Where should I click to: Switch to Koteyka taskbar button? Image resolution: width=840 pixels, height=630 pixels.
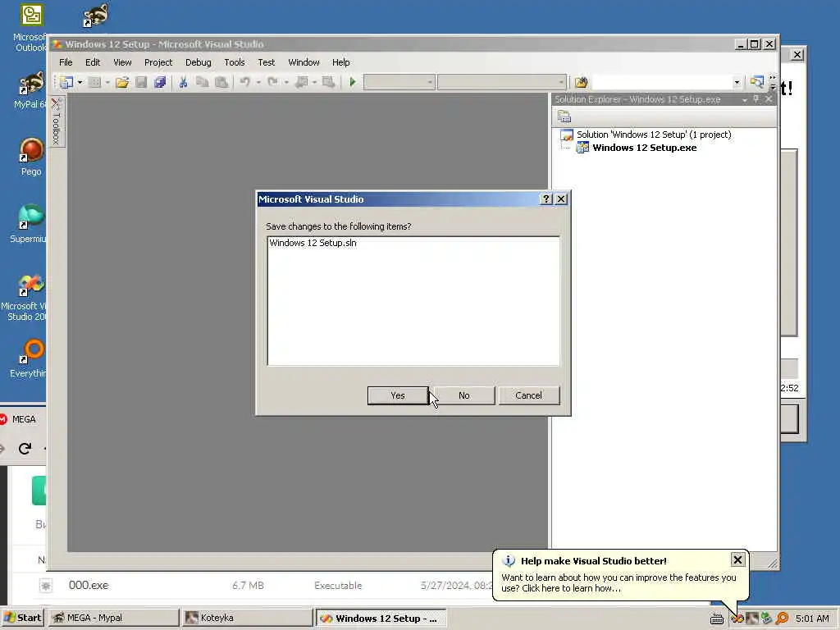click(246, 618)
